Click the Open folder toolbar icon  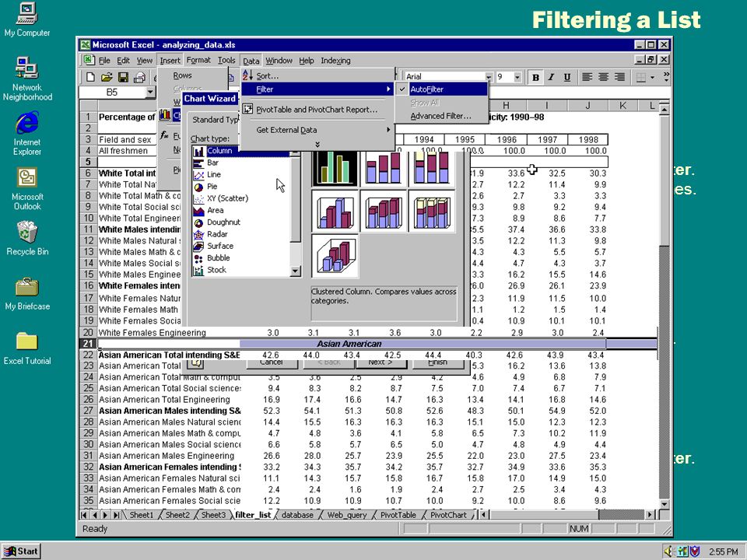pyautogui.click(x=107, y=77)
